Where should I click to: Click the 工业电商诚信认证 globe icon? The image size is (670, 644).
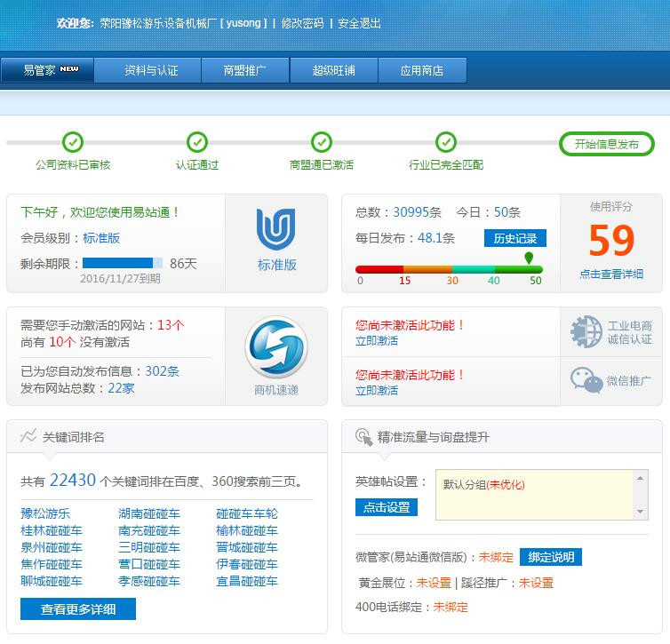click(586, 332)
